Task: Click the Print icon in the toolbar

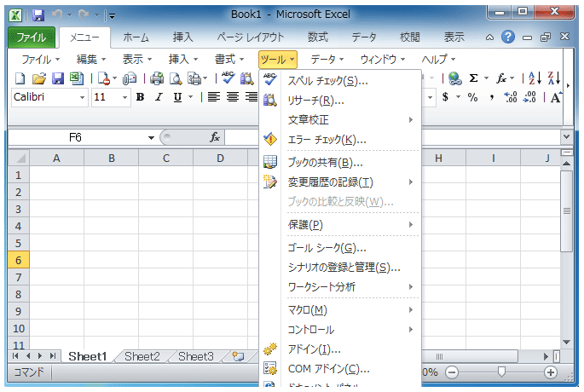Action: 157,78
